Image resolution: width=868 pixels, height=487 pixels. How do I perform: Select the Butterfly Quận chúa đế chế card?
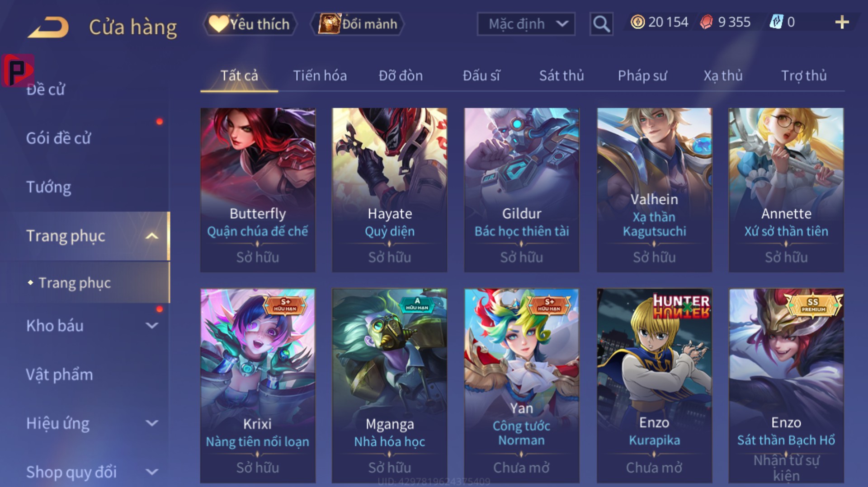click(x=258, y=190)
